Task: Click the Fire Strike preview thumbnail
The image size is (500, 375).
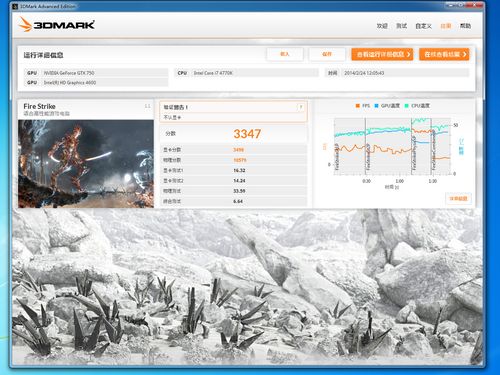Action: (x=86, y=164)
